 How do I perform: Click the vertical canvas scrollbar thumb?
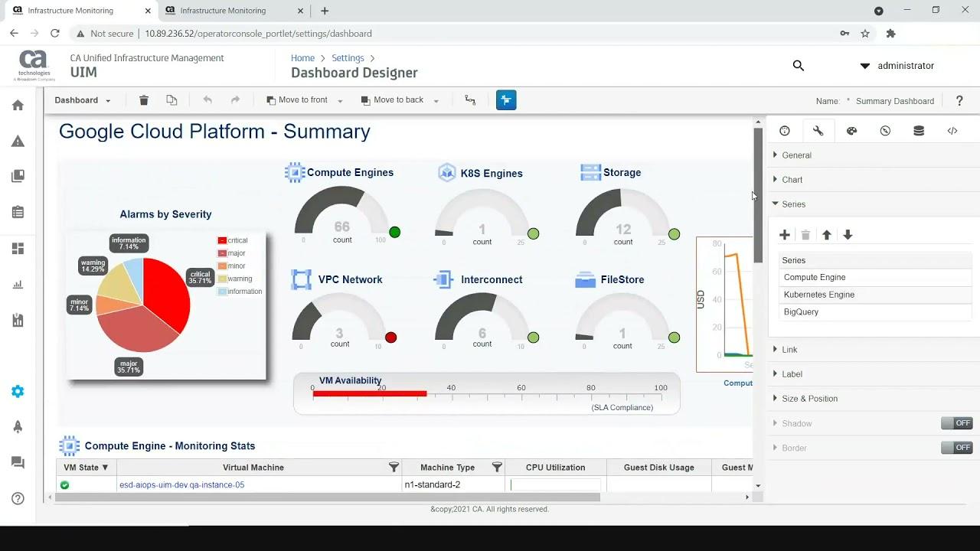[758, 195]
